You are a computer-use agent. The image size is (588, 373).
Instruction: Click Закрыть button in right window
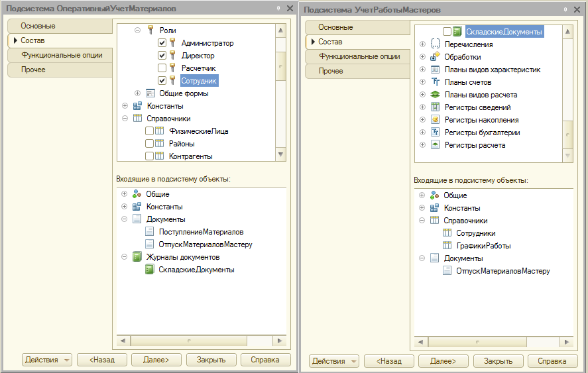point(498,361)
